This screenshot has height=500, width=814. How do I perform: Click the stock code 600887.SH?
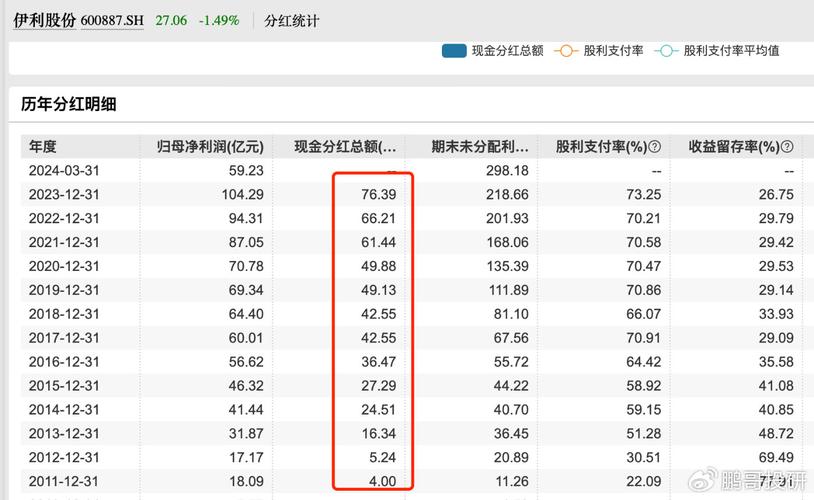112,20
